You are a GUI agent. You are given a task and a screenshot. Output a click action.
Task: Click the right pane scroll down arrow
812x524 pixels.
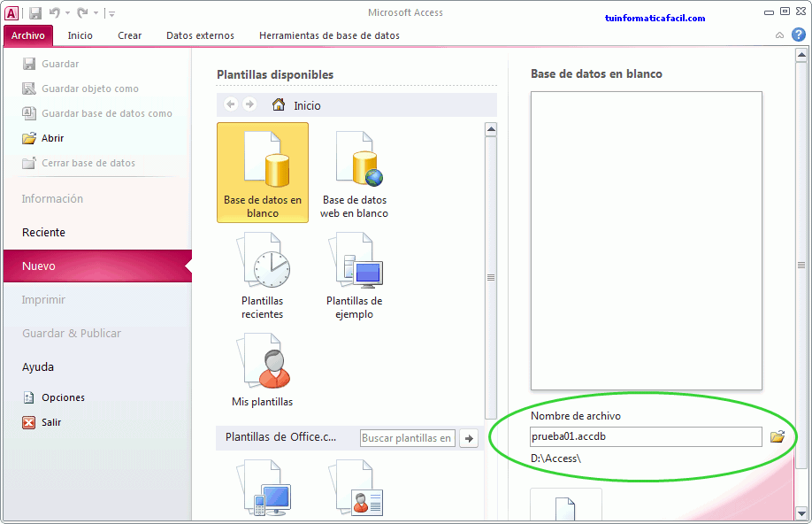point(801,513)
